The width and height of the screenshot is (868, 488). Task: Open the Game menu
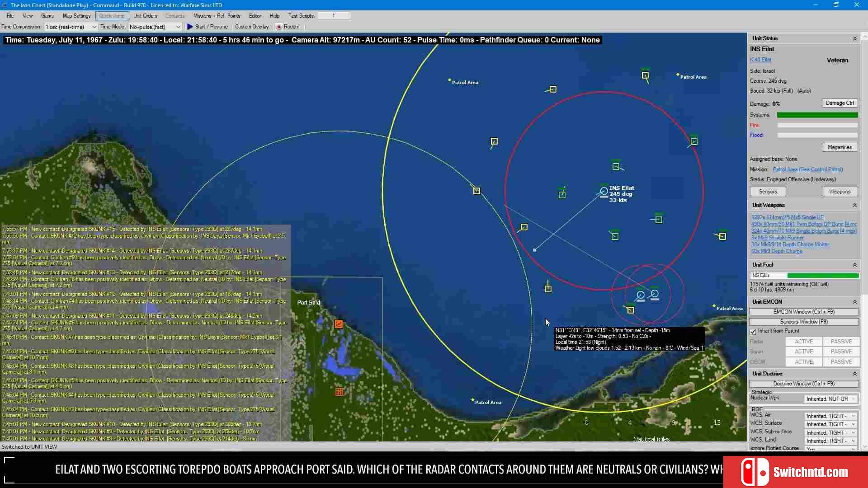pos(47,16)
